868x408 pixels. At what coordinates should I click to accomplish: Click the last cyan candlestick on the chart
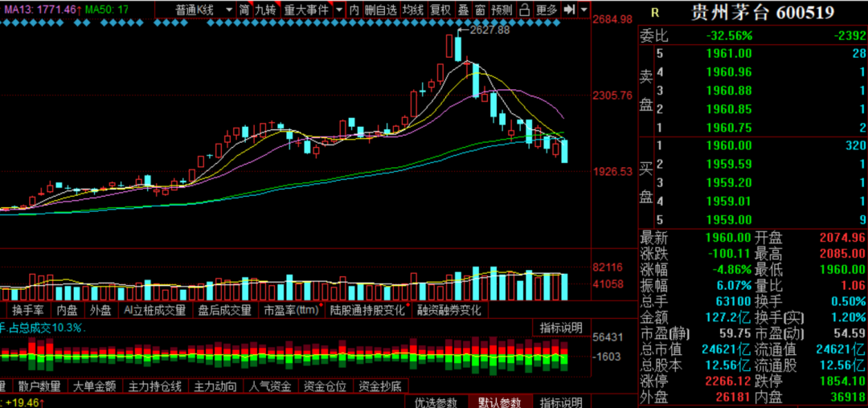pyautogui.click(x=565, y=151)
